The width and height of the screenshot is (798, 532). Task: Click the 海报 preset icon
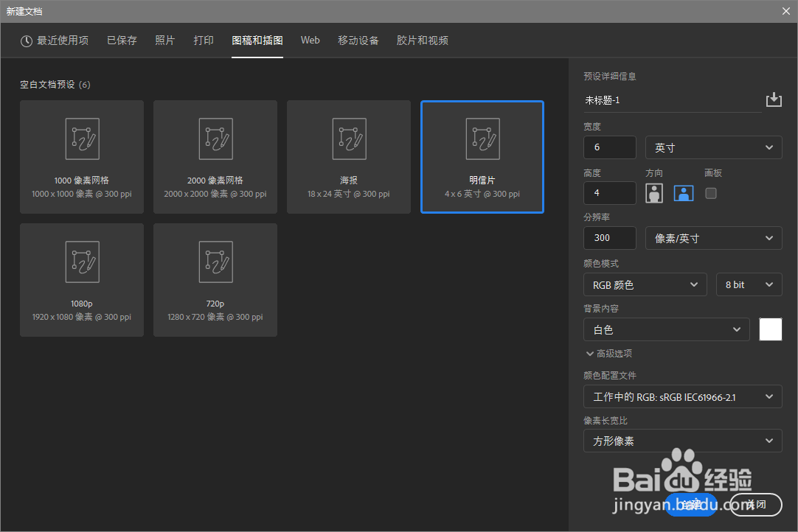coord(349,139)
